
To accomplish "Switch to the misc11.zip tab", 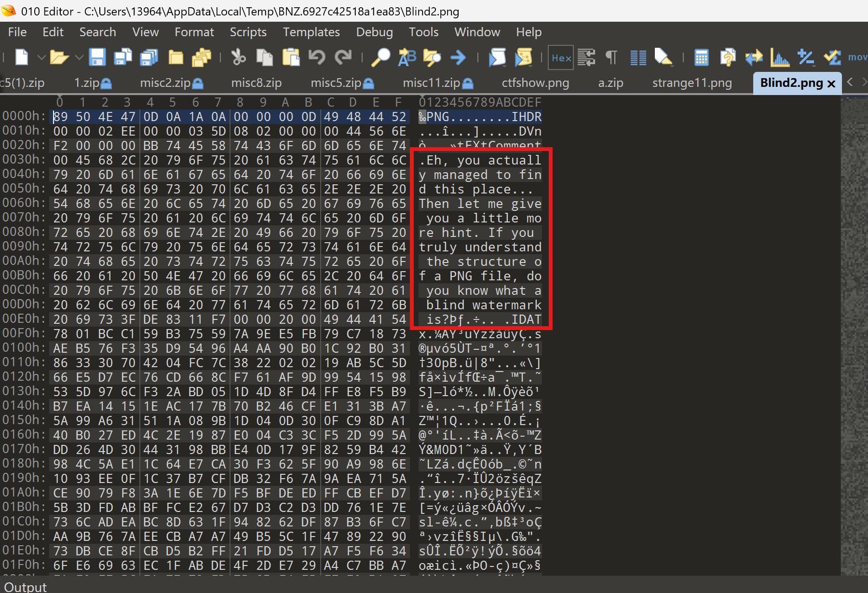I will coord(438,83).
